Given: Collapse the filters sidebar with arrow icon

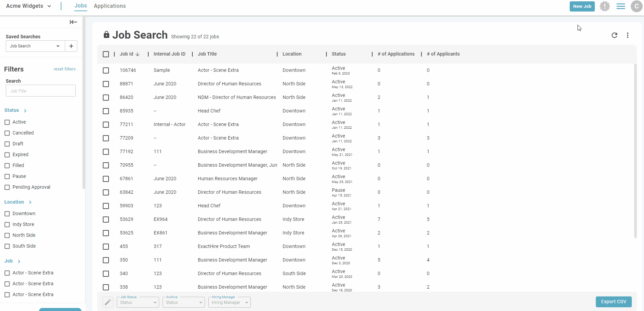Looking at the screenshot, I should (73, 22).
